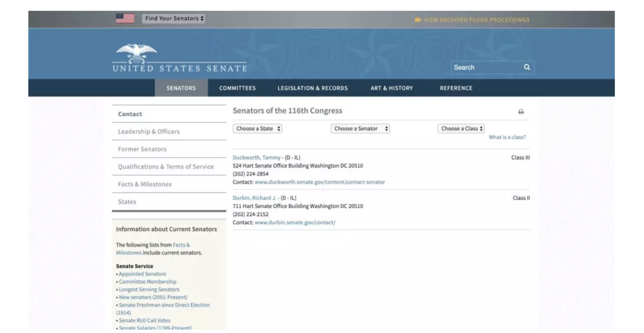Click the United States Senate wordmark
The image size is (644, 333).
(180, 68)
